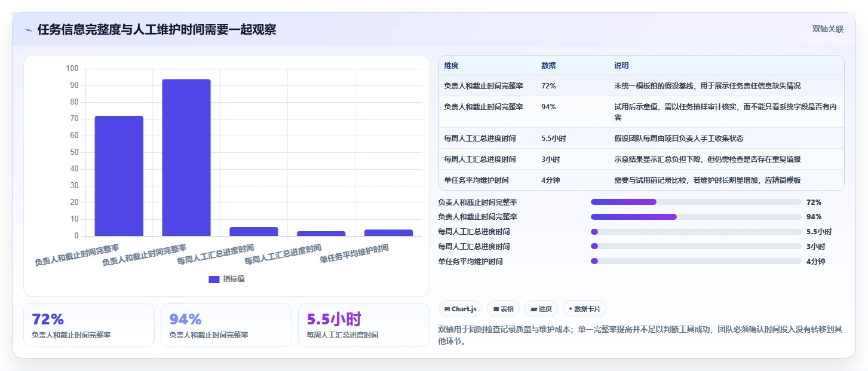Click the small icon inside the 数据卡片 chip
This screenshot has height=371, width=868.
[571, 309]
